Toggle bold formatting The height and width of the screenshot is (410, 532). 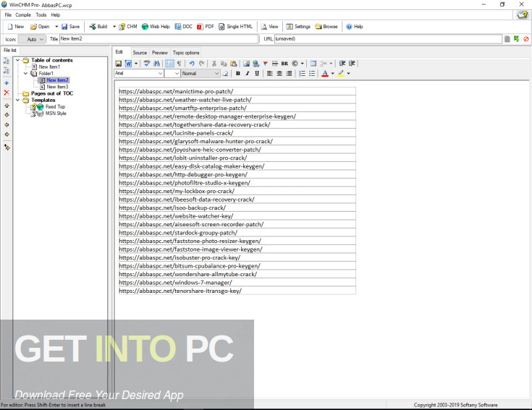(238, 73)
